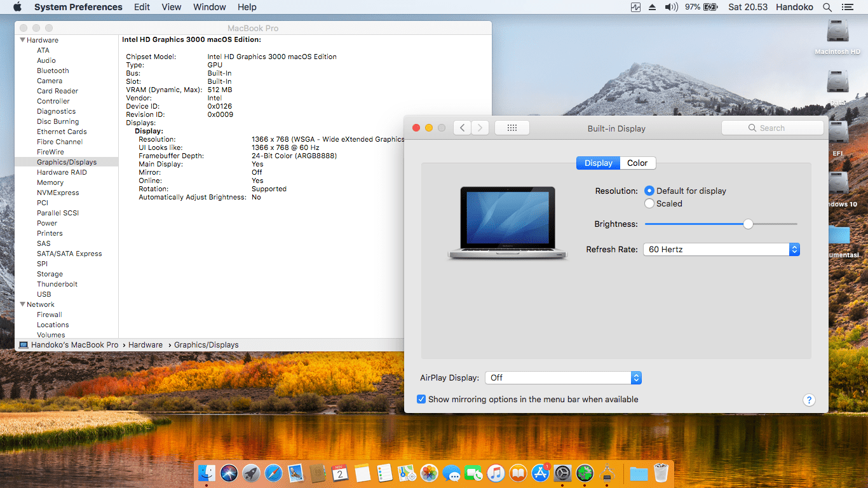Select Default for display resolution
This screenshot has width=868, height=488.
point(649,191)
